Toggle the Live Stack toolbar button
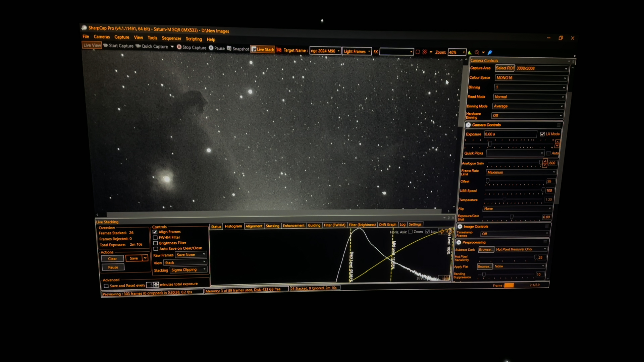 (263, 50)
